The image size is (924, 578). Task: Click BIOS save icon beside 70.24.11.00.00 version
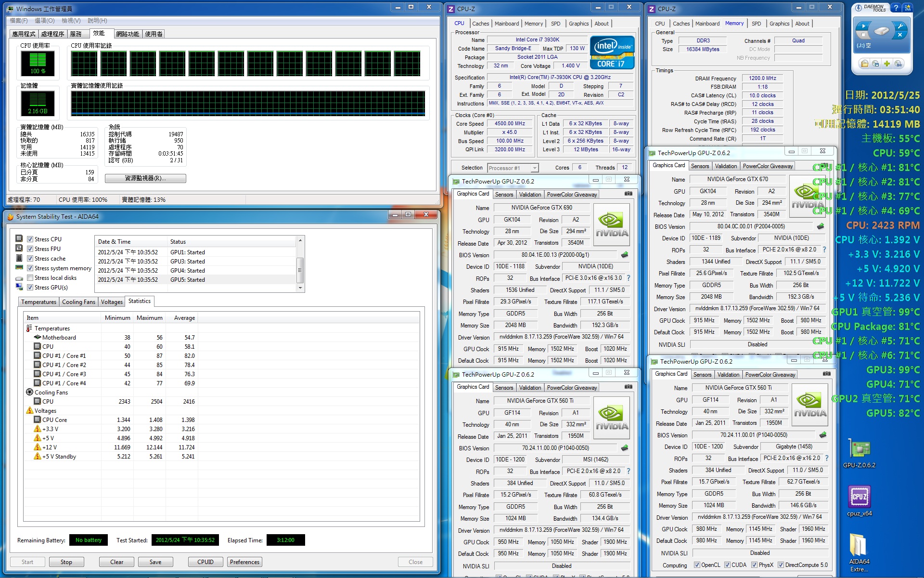point(625,448)
